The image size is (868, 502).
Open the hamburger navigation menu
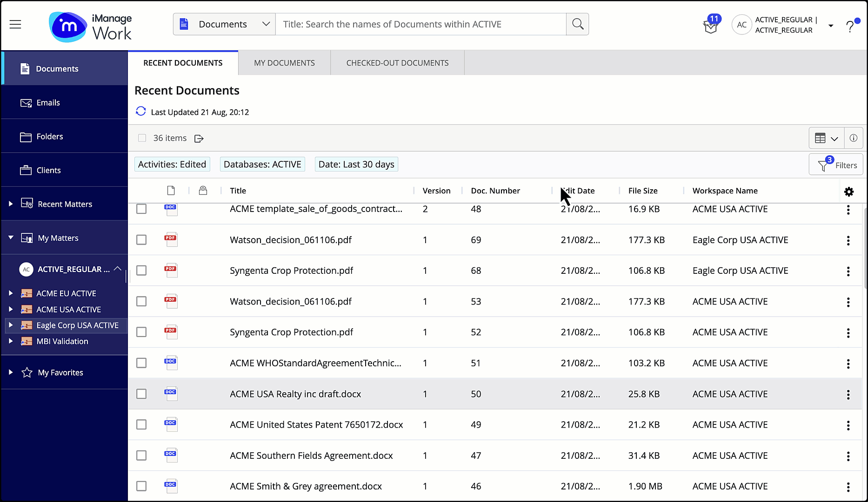[x=15, y=24]
